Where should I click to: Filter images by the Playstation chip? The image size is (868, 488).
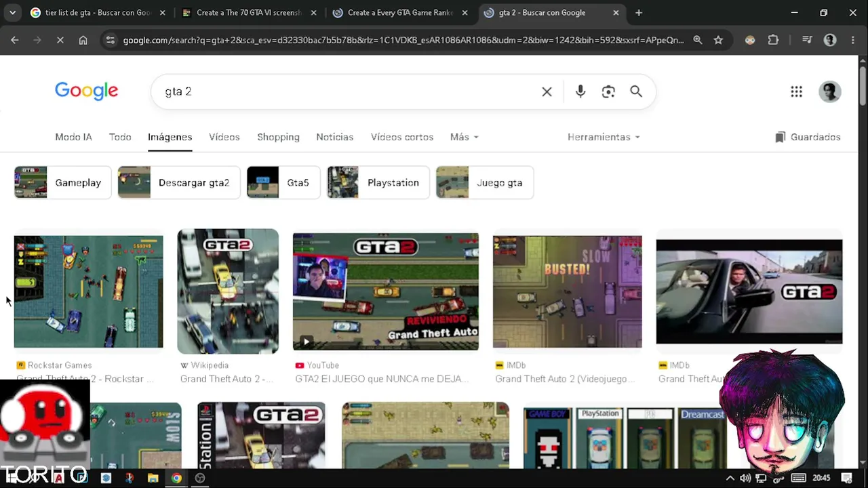point(378,182)
